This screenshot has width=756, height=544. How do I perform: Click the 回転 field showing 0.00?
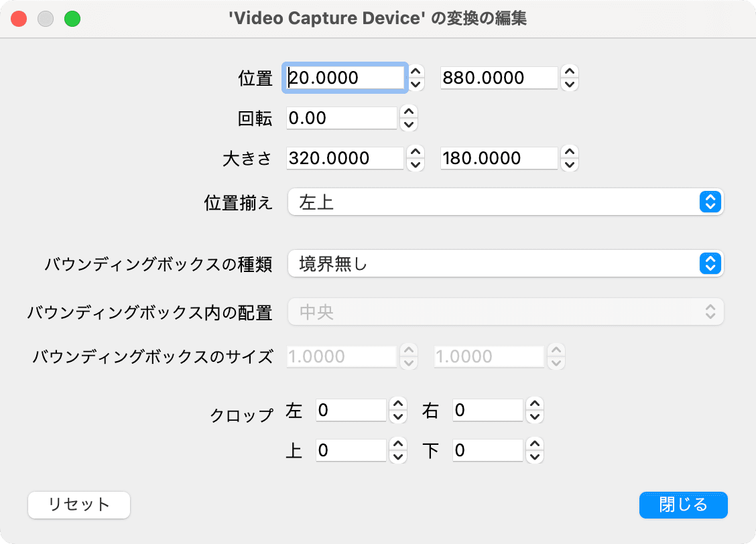coord(341,118)
